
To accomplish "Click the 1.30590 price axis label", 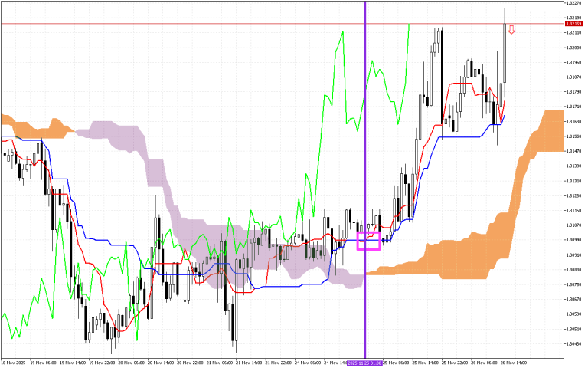I will pyautogui.click(x=573, y=314).
